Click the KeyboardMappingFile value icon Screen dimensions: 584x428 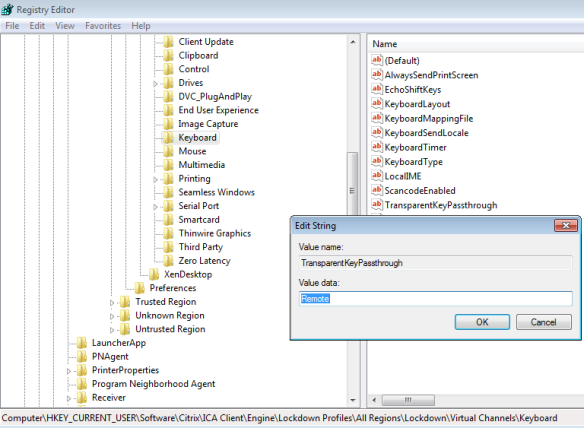click(377, 118)
